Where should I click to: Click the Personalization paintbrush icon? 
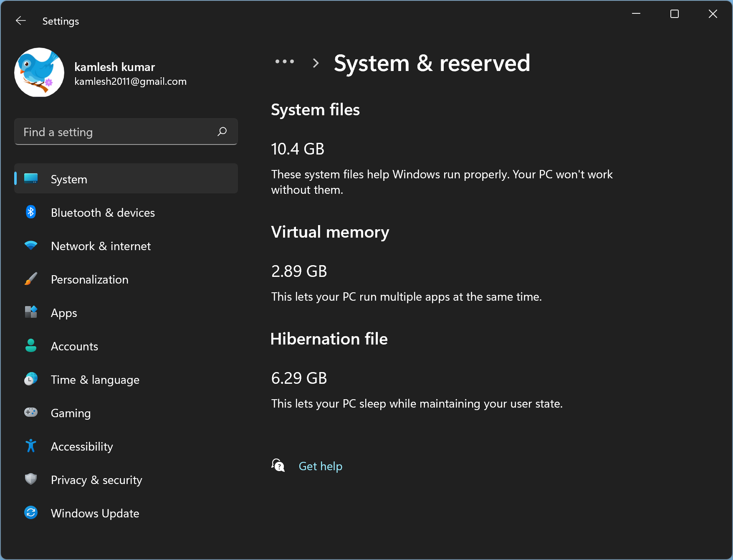point(31,279)
